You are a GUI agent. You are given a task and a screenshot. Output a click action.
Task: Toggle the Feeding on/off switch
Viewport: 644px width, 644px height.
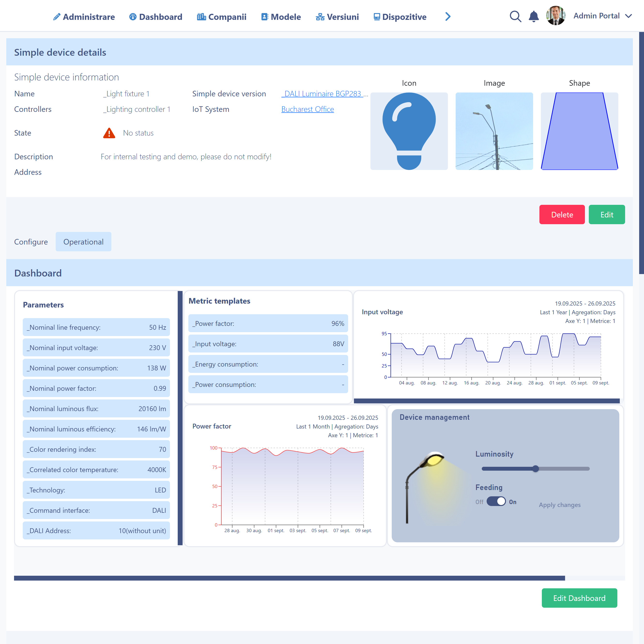(x=496, y=502)
